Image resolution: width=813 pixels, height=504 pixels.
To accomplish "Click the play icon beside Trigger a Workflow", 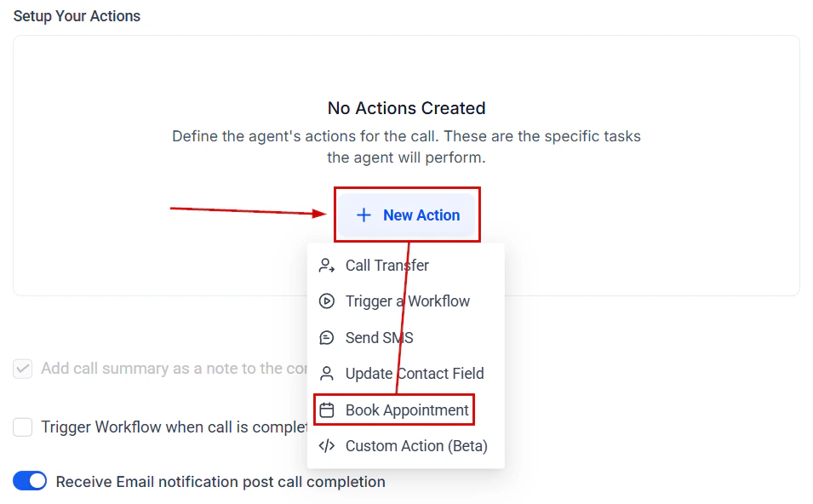I will 326,301.
